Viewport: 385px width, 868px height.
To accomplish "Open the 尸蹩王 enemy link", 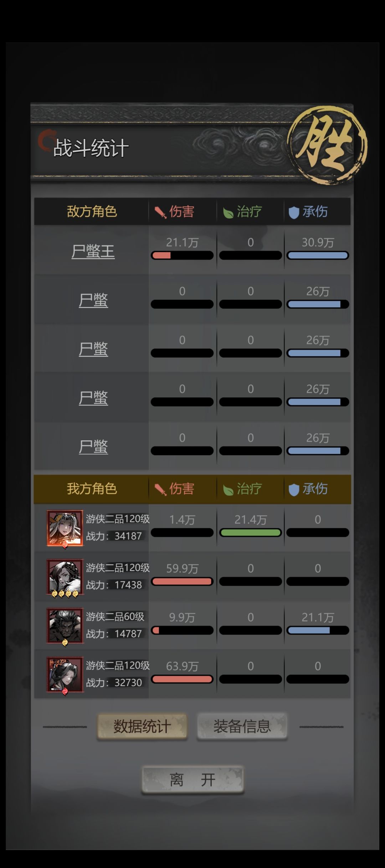I will pyautogui.click(x=93, y=251).
